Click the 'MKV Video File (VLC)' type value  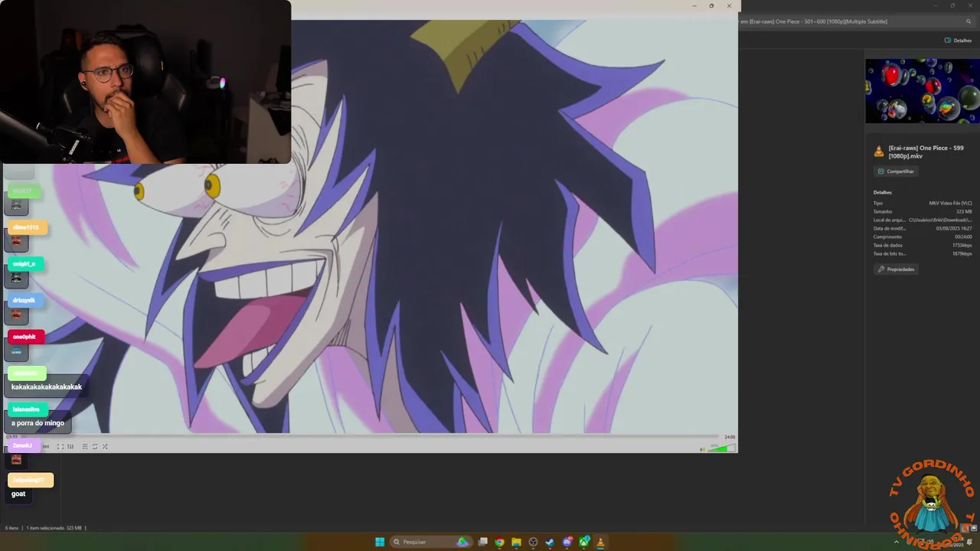pos(950,203)
